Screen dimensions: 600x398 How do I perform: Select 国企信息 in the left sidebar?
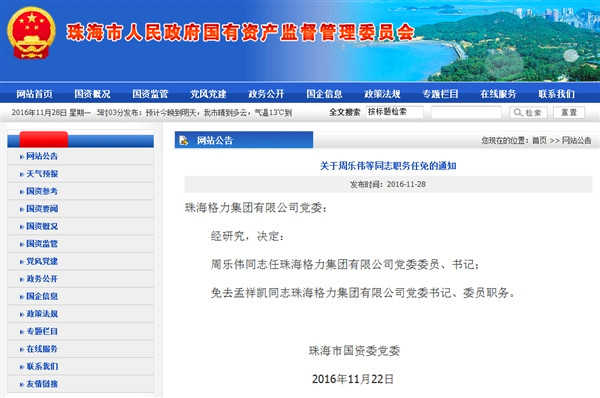(x=42, y=296)
